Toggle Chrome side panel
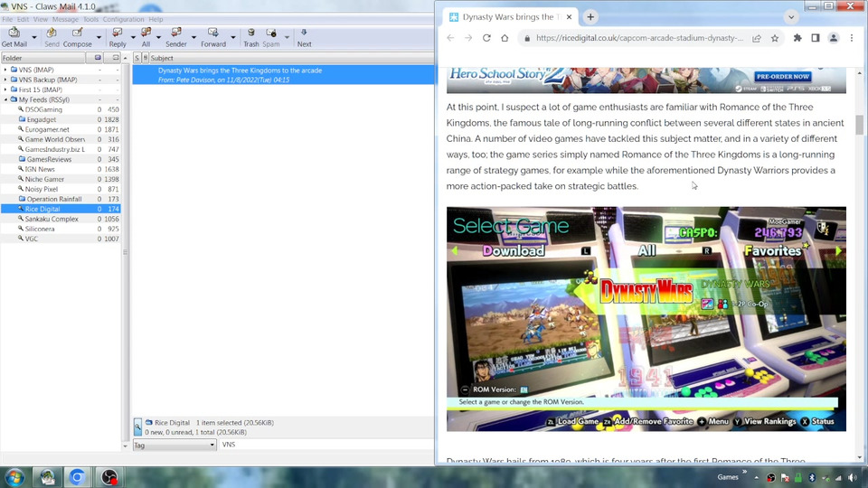The height and width of the screenshot is (488, 868). pos(815,38)
